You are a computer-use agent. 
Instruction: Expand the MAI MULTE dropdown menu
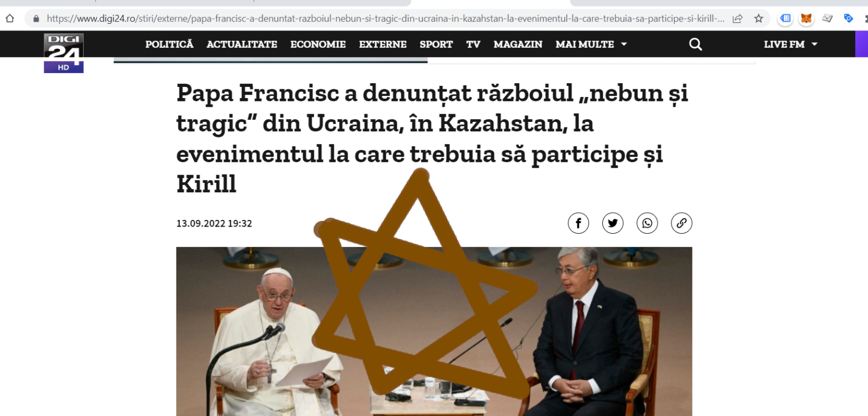point(591,44)
